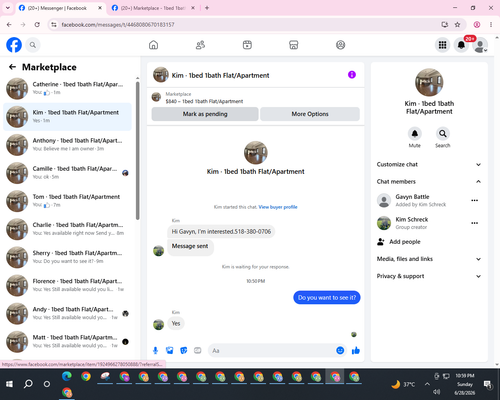Open Sherry's 1bed 1bath conversation
The height and width of the screenshot is (400, 500).
click(x=68, y=257)
